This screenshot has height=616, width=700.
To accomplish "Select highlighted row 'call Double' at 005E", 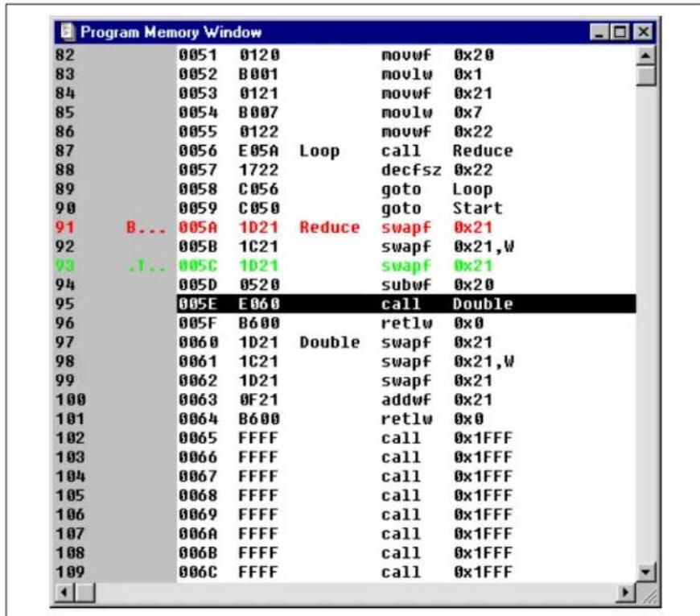I will [406, 304].
